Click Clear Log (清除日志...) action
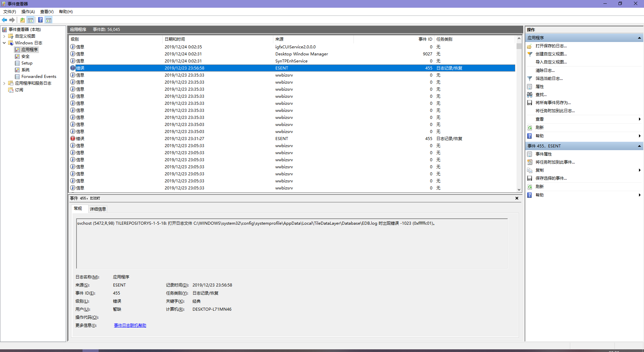 [x=545, y=71]
